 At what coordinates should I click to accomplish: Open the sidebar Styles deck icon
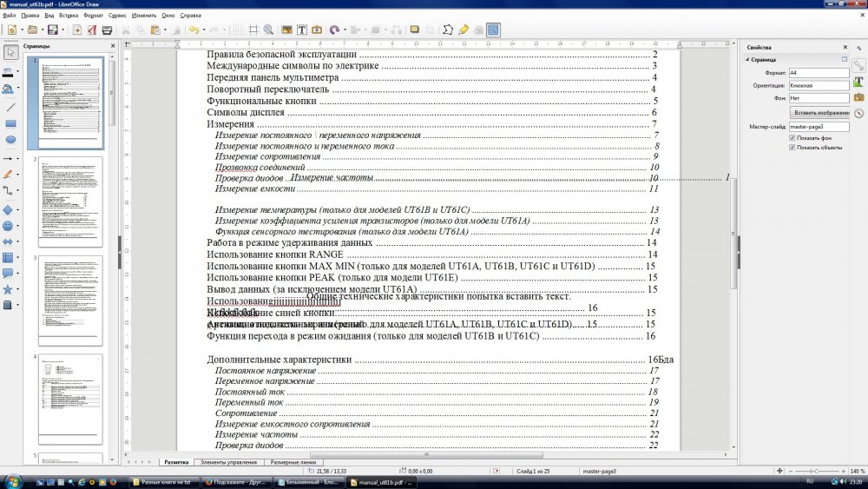[x=858, y=82]
